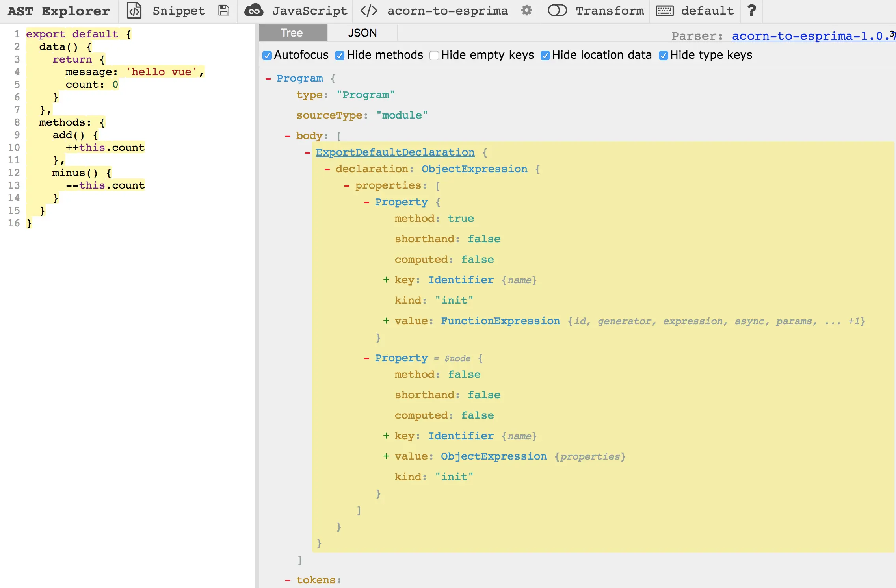Open the acorn-to-esprima-1.0 parser link
Screen dimensions: 896x588
click(812, 36)
